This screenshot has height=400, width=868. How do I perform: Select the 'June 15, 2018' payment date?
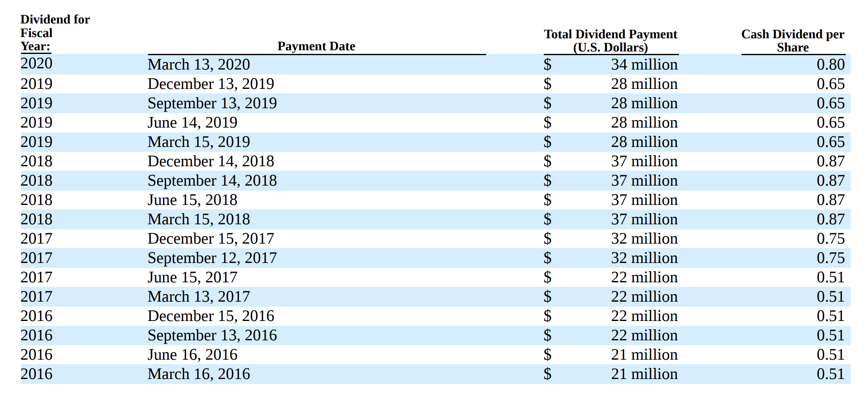coord(192,200)
